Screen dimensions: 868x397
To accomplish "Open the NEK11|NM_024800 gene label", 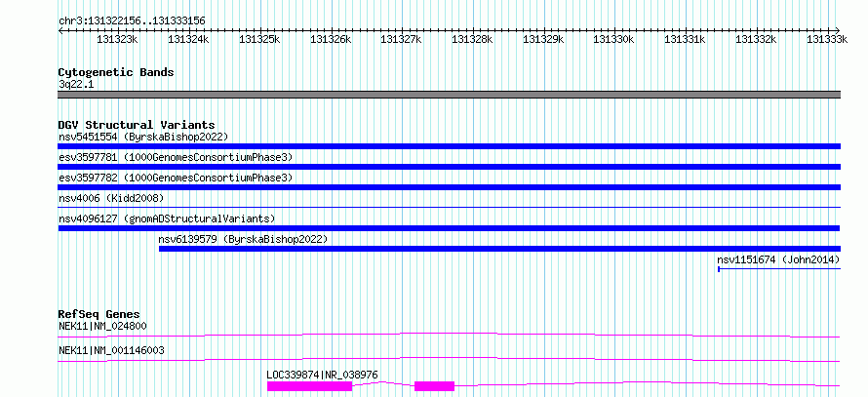I will click(x=102, y=326).
